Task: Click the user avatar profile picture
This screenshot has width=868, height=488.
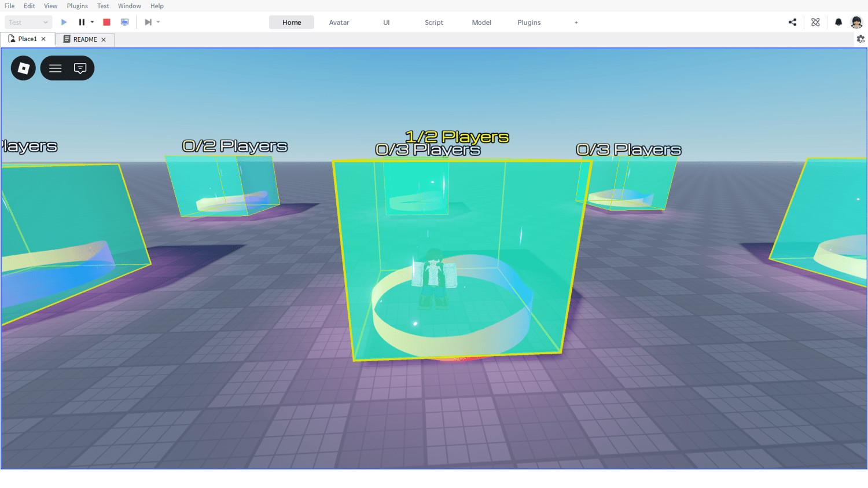Action: coord(856,22)
